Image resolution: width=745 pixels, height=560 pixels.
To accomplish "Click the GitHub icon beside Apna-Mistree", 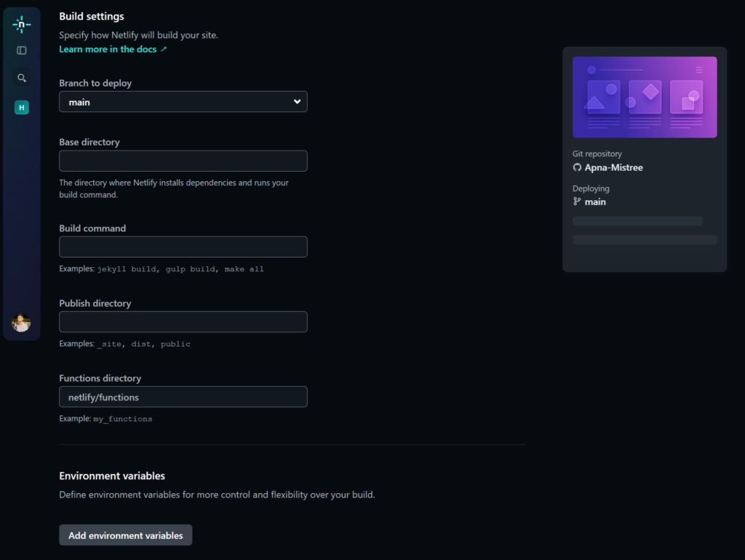I will 577,167.
